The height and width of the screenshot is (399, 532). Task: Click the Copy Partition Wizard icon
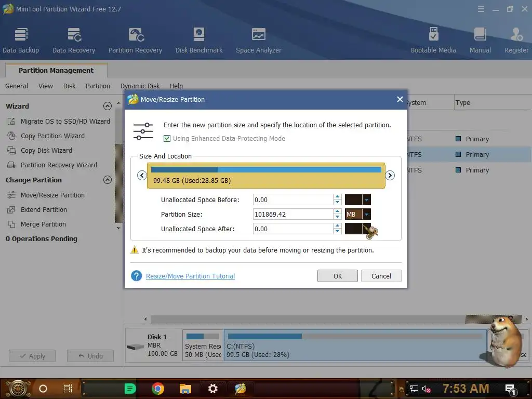[x=11, y=136]
